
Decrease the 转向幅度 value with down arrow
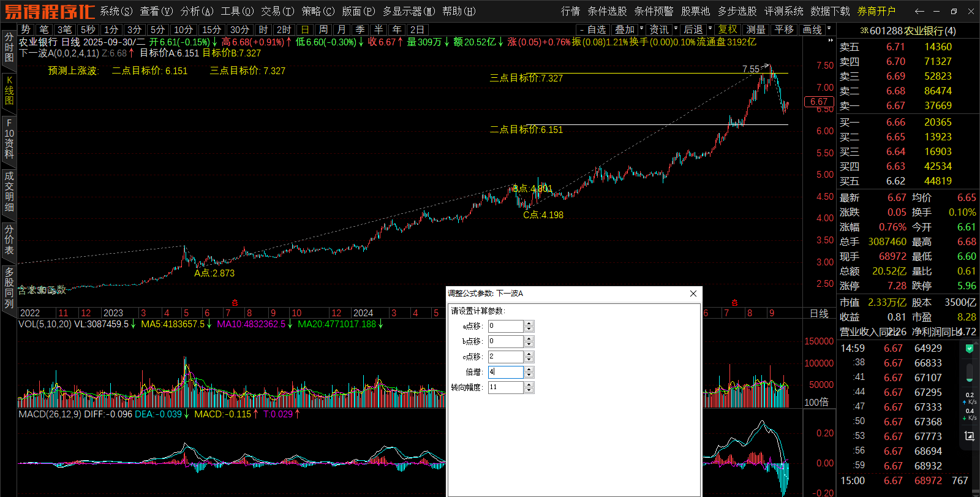(x=529, y=390)
